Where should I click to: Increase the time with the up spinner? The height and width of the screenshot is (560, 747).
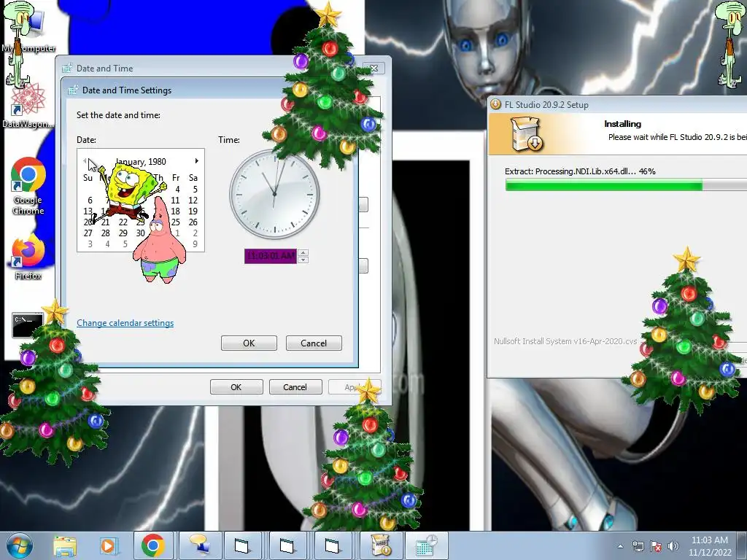point(303,253)
